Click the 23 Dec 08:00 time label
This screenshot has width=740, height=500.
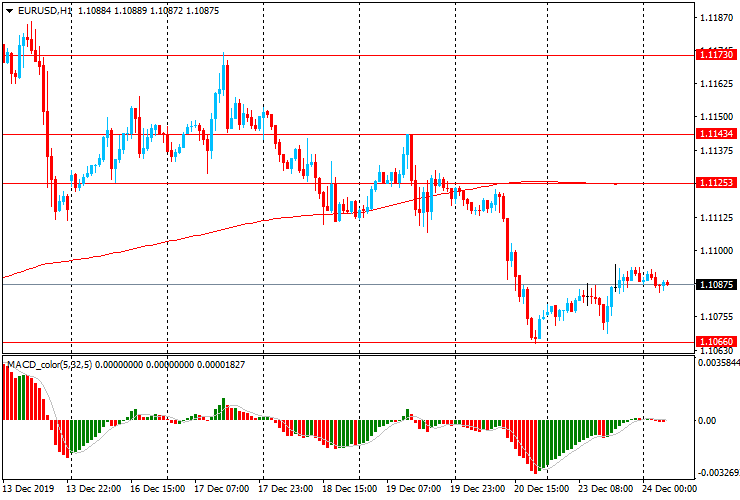[606, 488]
